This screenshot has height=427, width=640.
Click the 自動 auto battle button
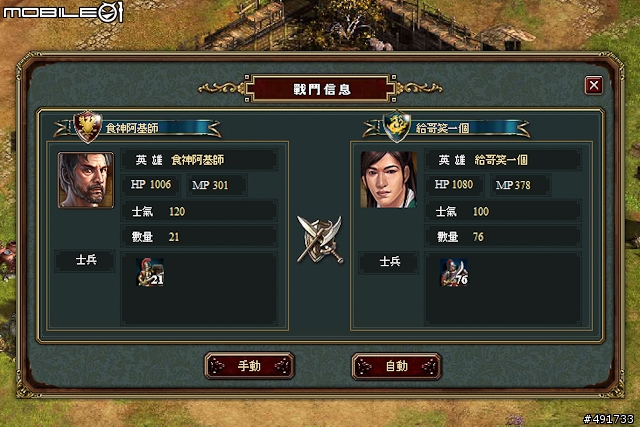point(397,366)
